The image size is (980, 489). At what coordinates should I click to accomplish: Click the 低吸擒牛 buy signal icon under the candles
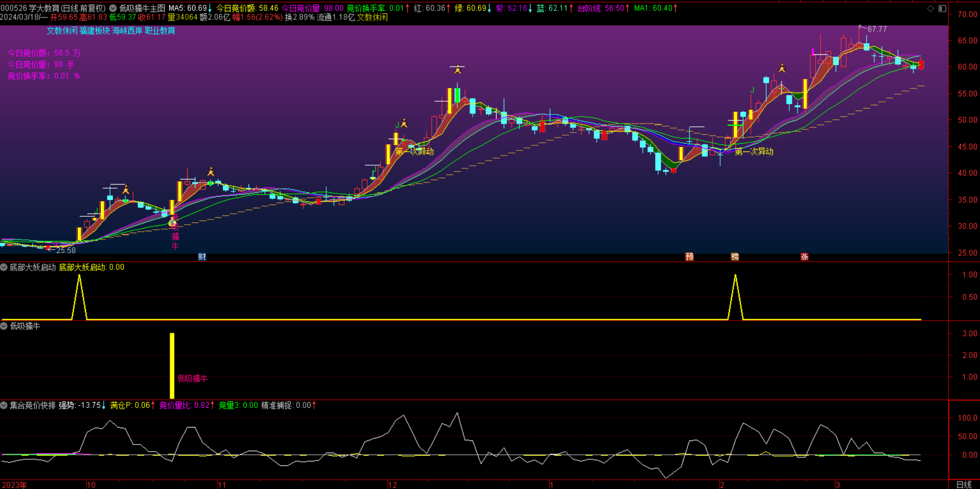172,223
